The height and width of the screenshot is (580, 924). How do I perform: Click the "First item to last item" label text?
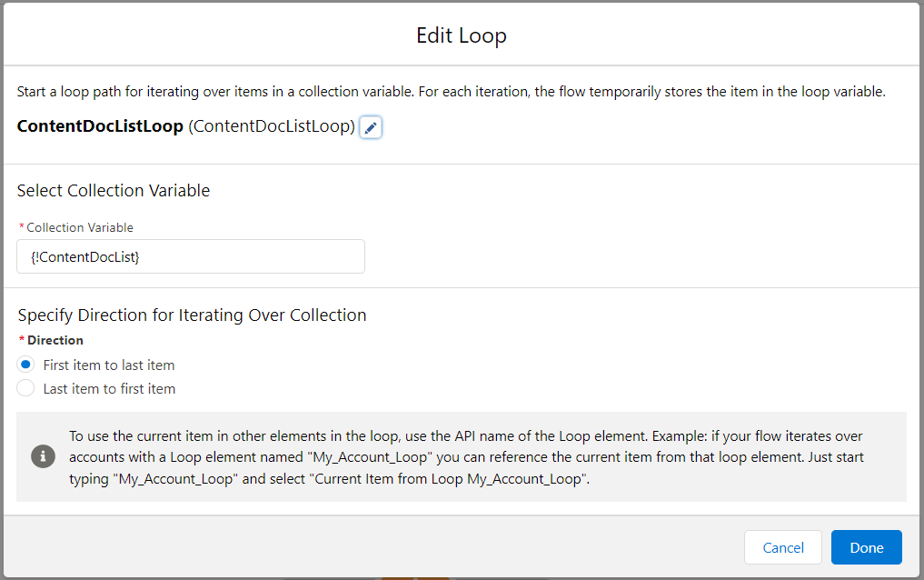[109, 365]
